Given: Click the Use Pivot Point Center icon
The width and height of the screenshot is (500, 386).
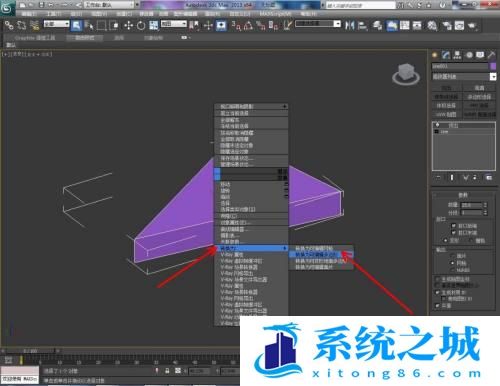Looking at the screenshot, I should pos(194,25).
